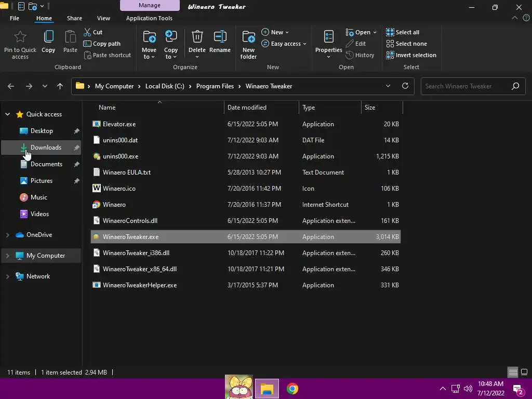Go up one folder level
This screenshot has width=532, height=399.
60,86
